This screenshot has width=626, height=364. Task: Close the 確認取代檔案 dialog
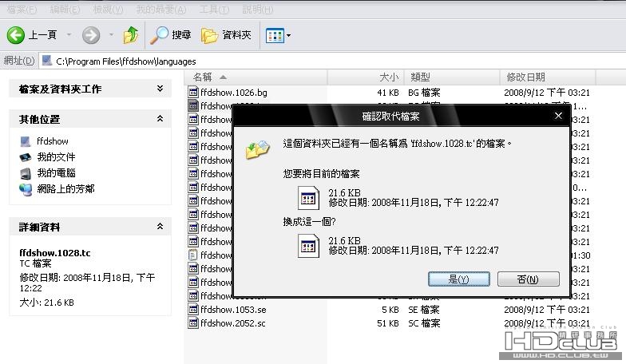558,116
